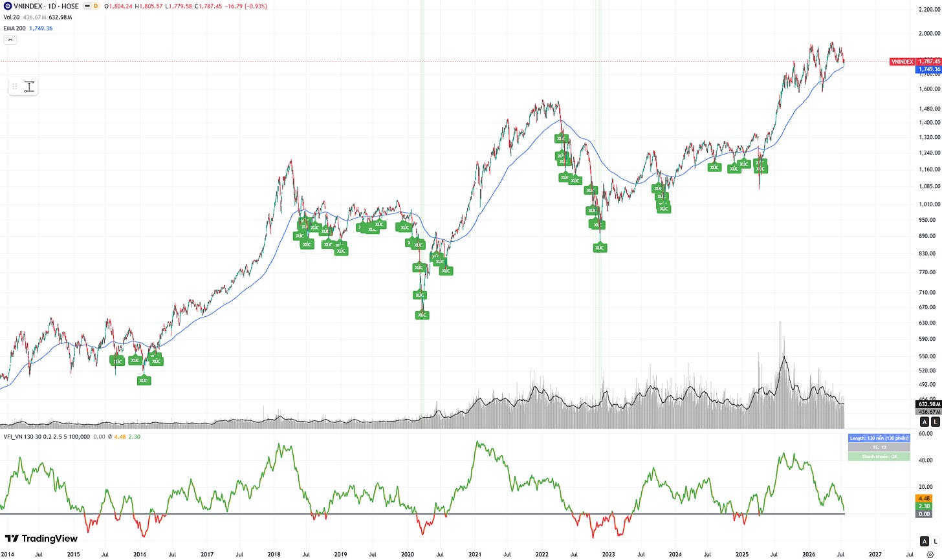Viewport: 942px width, 560px height.
Task: Click the 2018 label on time axis
Action: click(x=274, y=554)
